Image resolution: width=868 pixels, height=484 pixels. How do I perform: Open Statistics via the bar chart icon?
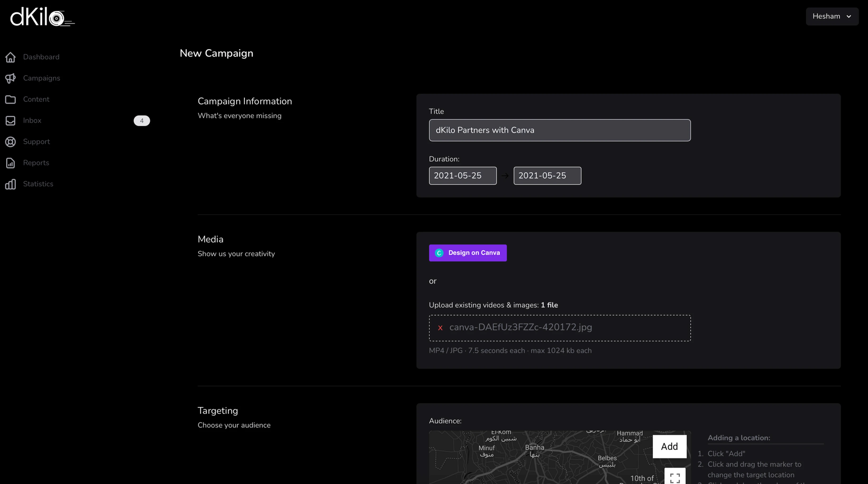pyautogui.click(x=10, y=184)
